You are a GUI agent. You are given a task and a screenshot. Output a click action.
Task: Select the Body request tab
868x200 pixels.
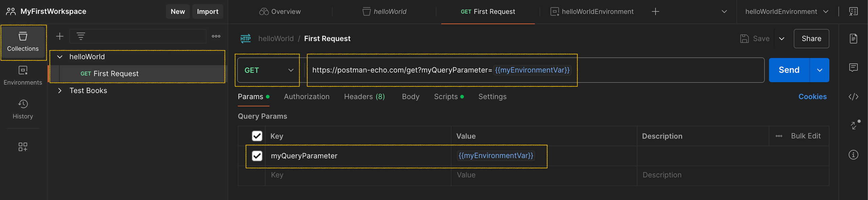[x=411, y=97]
